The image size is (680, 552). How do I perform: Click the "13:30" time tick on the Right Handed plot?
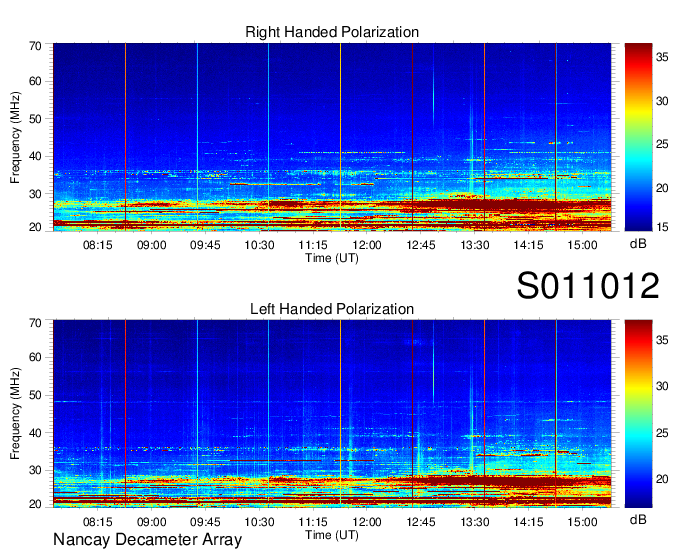[x=475, y=245]
